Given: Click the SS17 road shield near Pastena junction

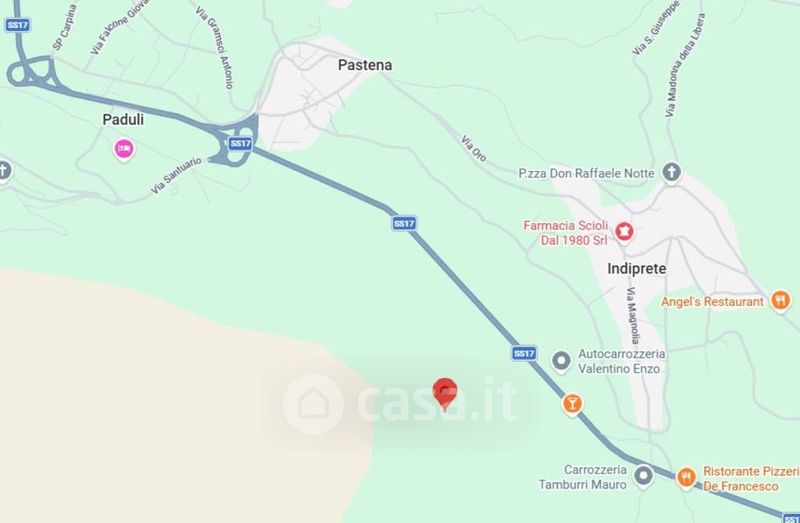Looking at the screenshot, I should tap(240, 143).
